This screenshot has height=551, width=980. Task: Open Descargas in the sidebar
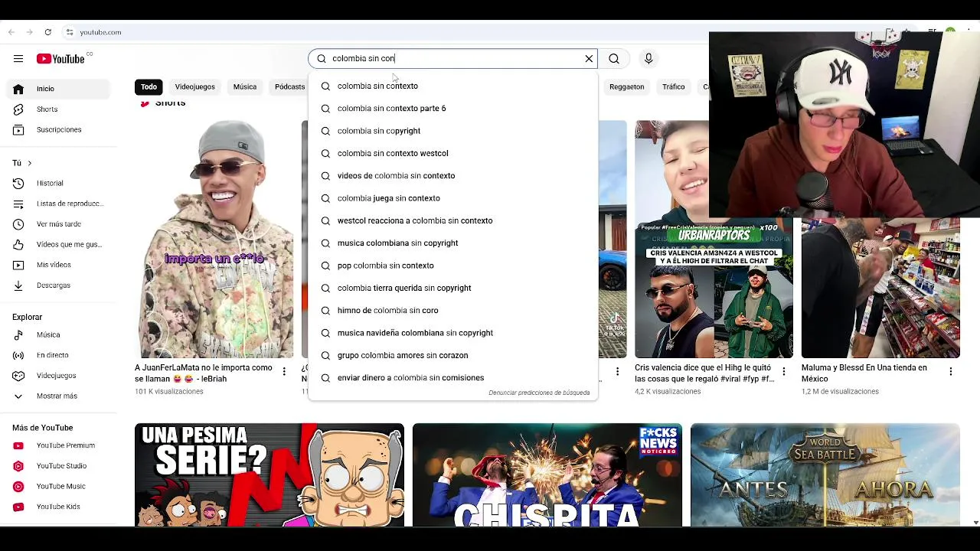click(x=58, y=285)
